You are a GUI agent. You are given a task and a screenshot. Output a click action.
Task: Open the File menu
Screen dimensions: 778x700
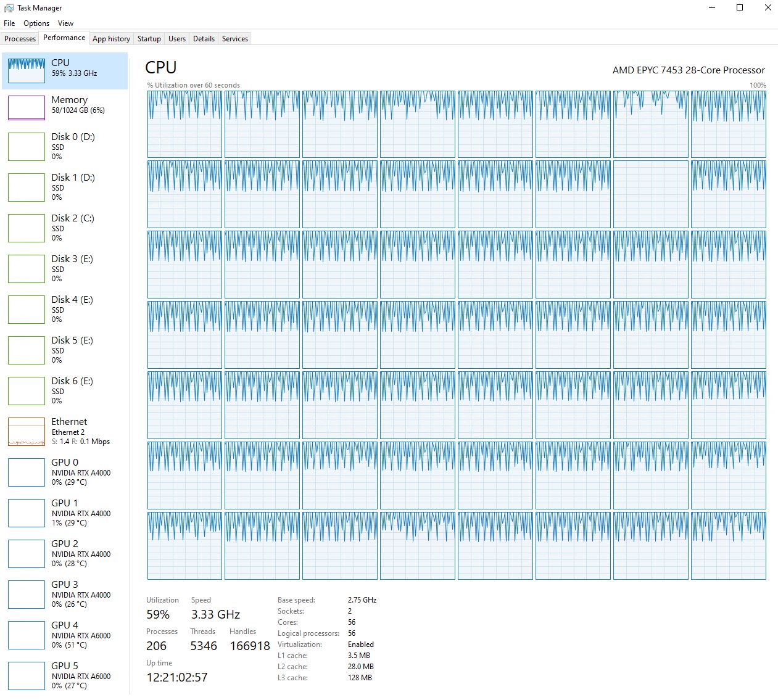click(x=9, y=23)
